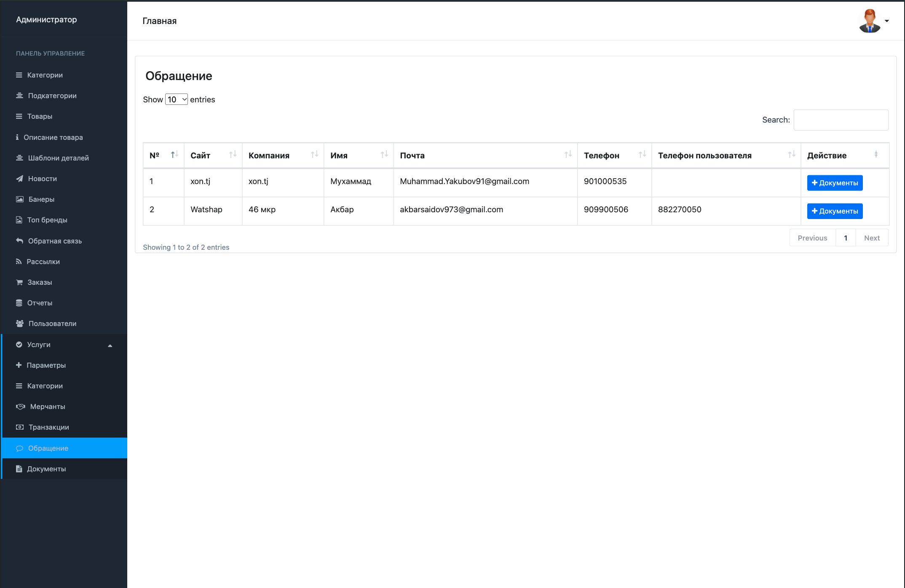Viewport: 905px width, 588px height.
Task: Click the Топ бренды file icon
Action: tap(19, 220)
